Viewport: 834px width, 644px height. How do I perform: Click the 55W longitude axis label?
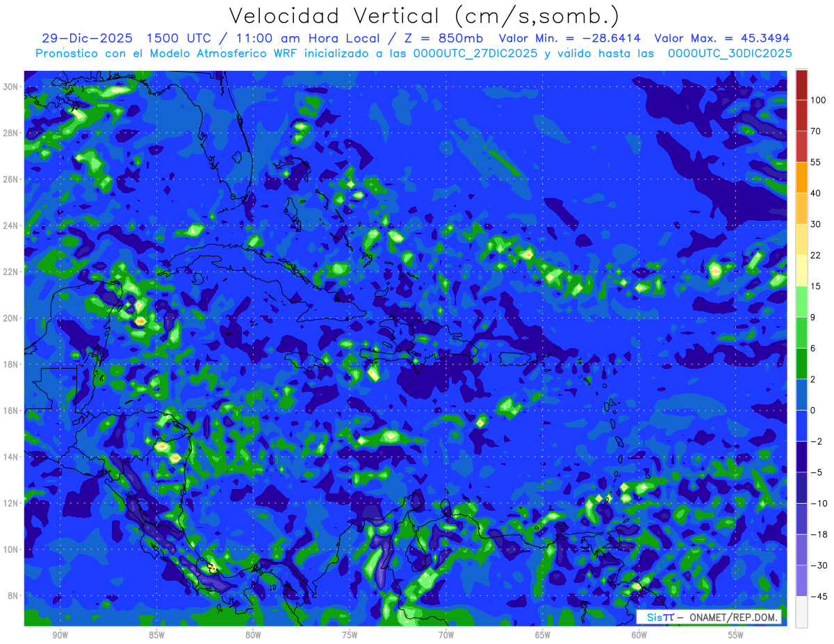tap(736, 635)
